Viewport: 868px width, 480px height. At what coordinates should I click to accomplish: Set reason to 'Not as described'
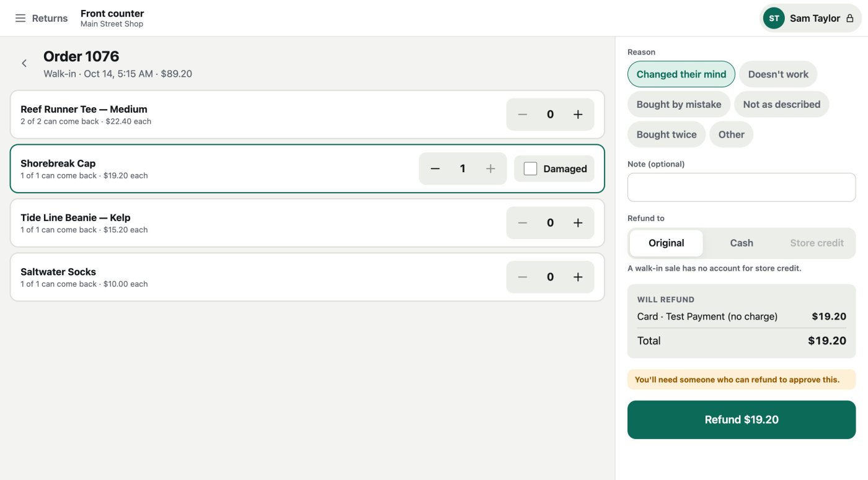click(782, 104)
